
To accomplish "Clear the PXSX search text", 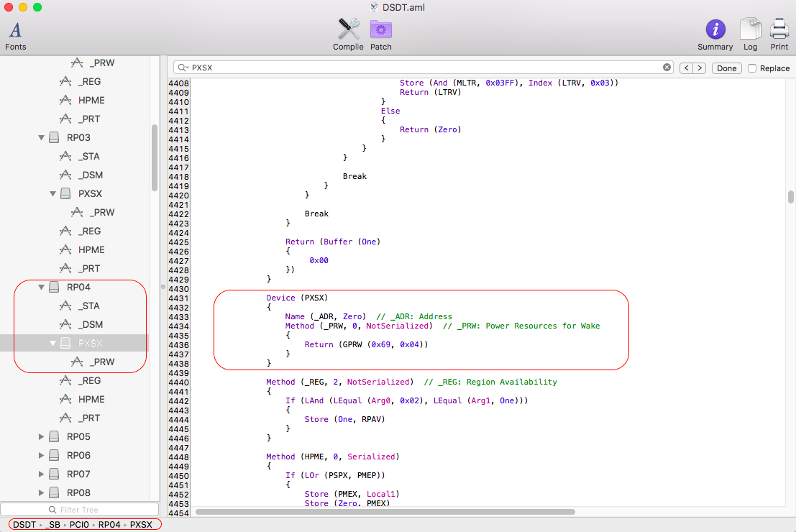I will 667,68.
